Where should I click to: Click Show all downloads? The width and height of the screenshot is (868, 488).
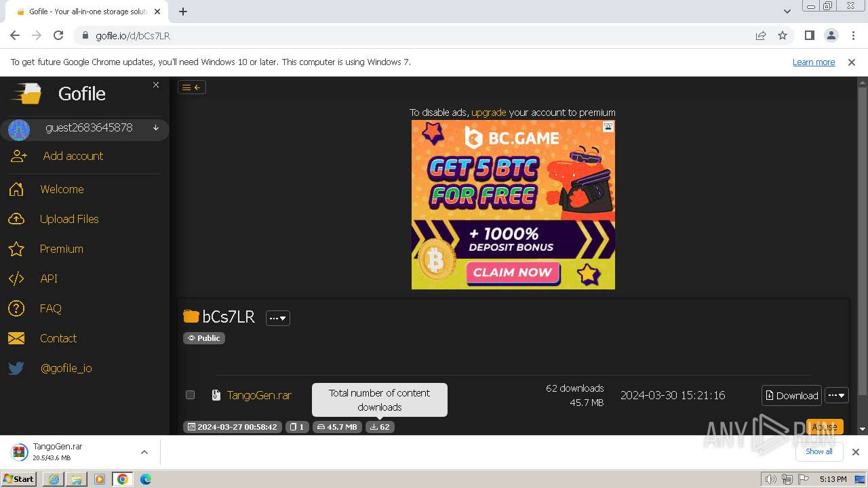point(819,451)
